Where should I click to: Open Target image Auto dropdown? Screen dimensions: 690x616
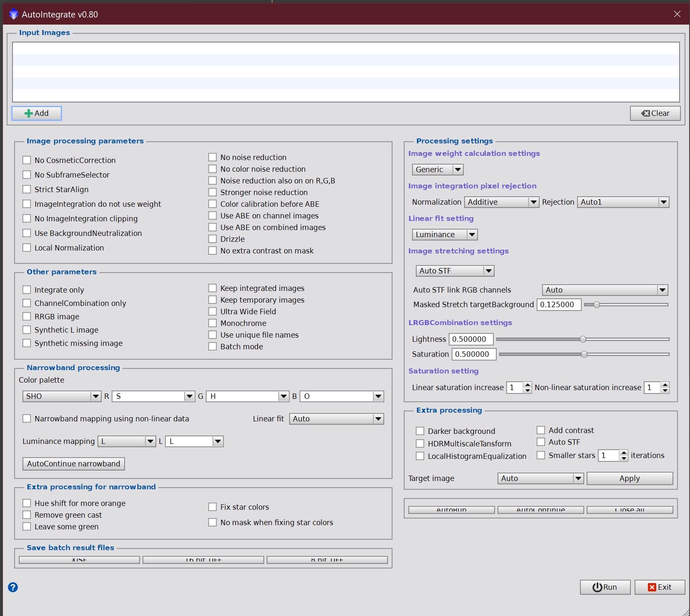click(x=540, y=478)
